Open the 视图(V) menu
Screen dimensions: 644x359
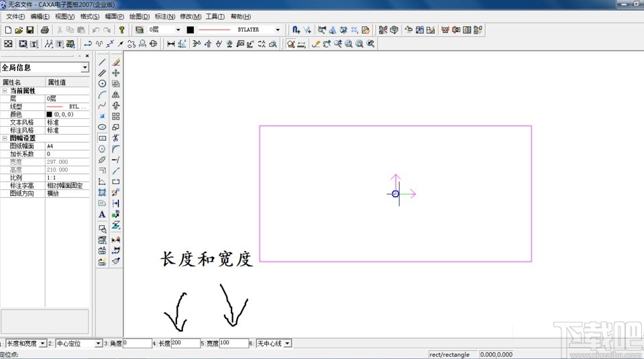[65, 16]
